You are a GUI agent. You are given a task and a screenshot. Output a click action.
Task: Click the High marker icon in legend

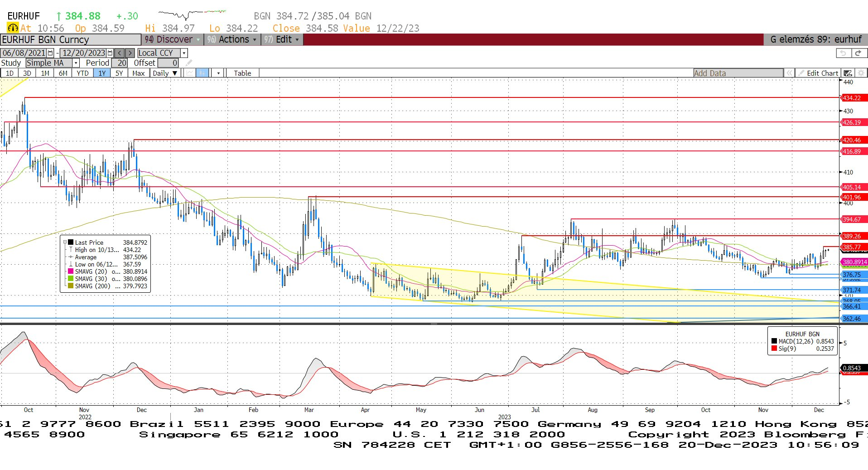(71, 250)
